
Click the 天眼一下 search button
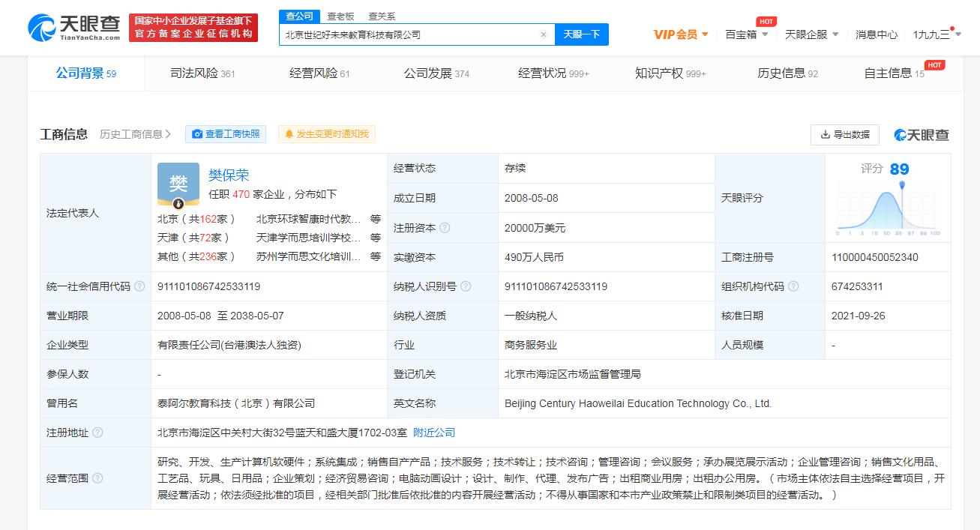tap(581, 34)
